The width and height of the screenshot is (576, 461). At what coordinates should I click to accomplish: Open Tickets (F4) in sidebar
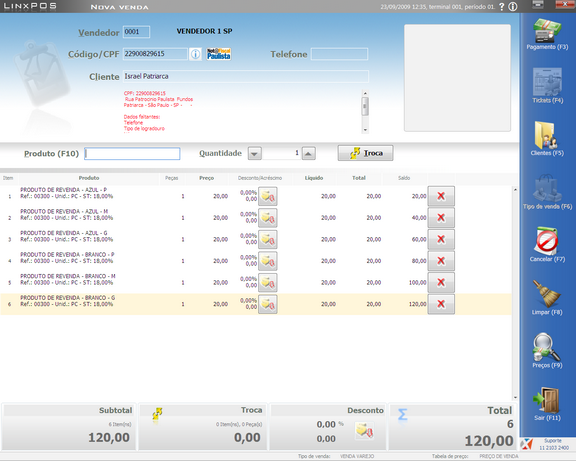pos(547,86)
